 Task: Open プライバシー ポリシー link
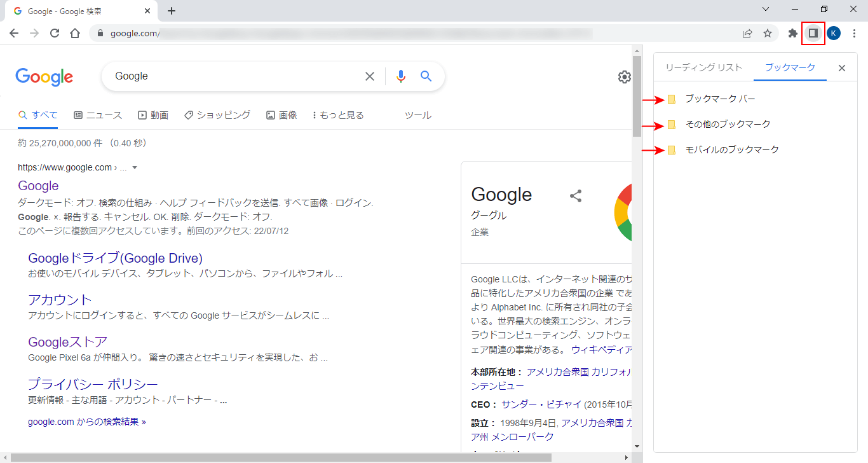pyautogui.click(x=93, y=384)
